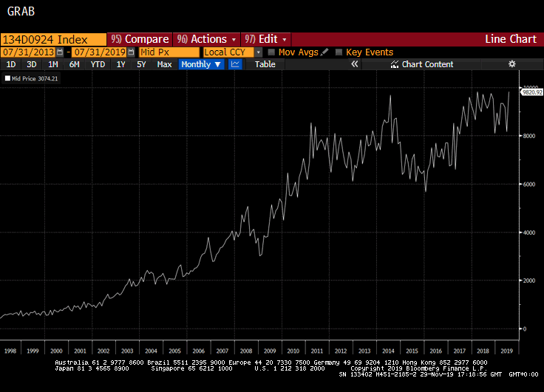Screen dimensions: 544x392
Task: Toggle the Mid Price legend checkbox
Action: tap(7, 78)
